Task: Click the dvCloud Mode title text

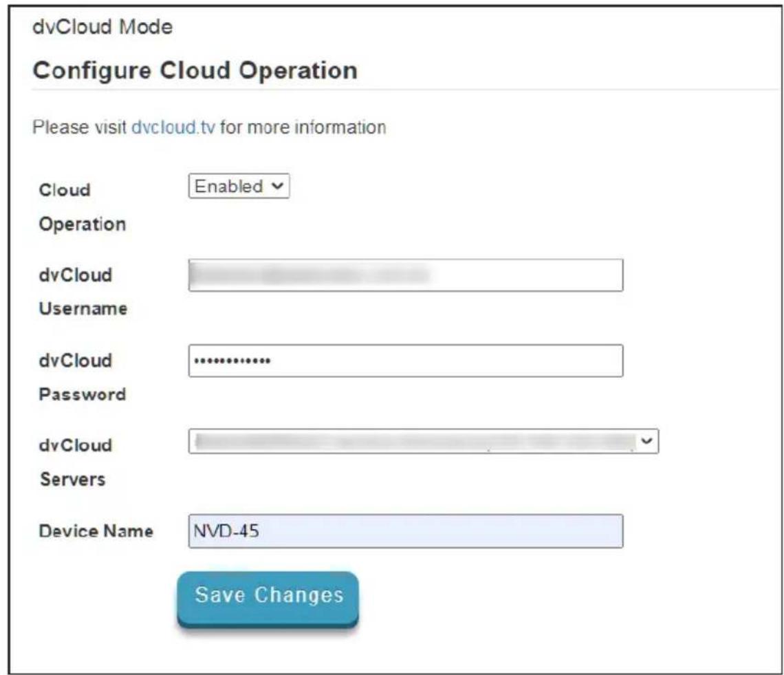Action: [x=102, y=27]
